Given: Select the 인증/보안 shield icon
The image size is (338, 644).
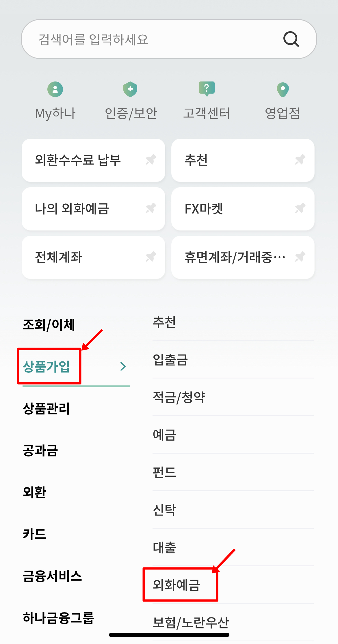Looking at the screenshot, I should click(130, 89).
